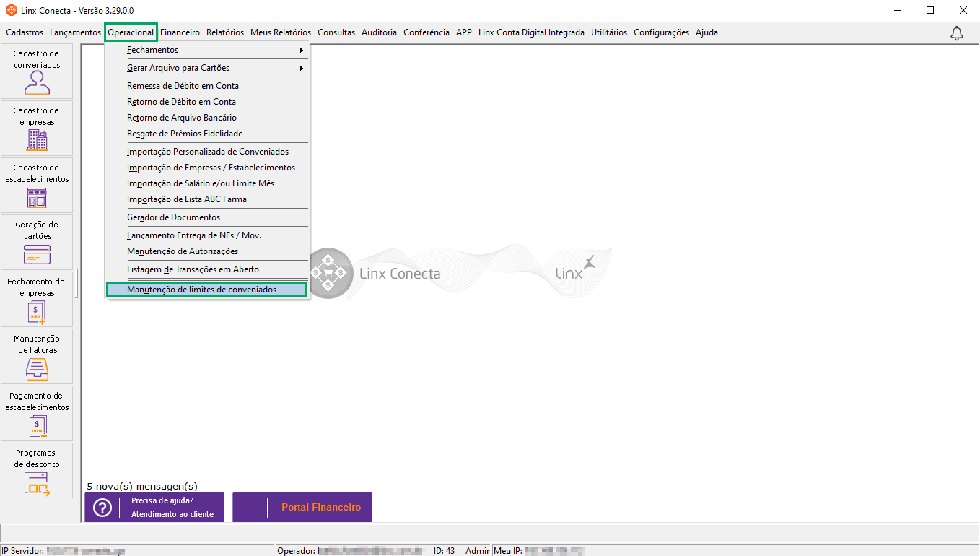Screen dimensions: 980x556
Task: Click the ID: 43 status bar entry
Action: [445, 550]
